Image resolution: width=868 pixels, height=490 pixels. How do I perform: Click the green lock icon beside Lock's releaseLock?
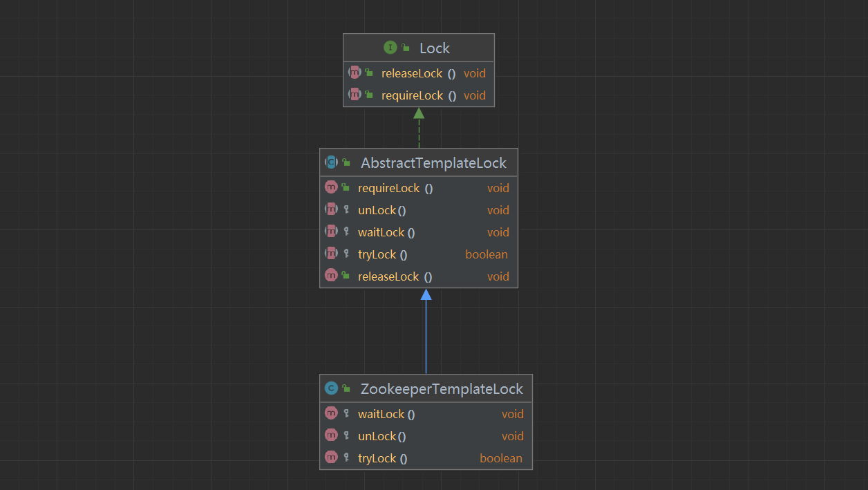click(x=369, y=73)
